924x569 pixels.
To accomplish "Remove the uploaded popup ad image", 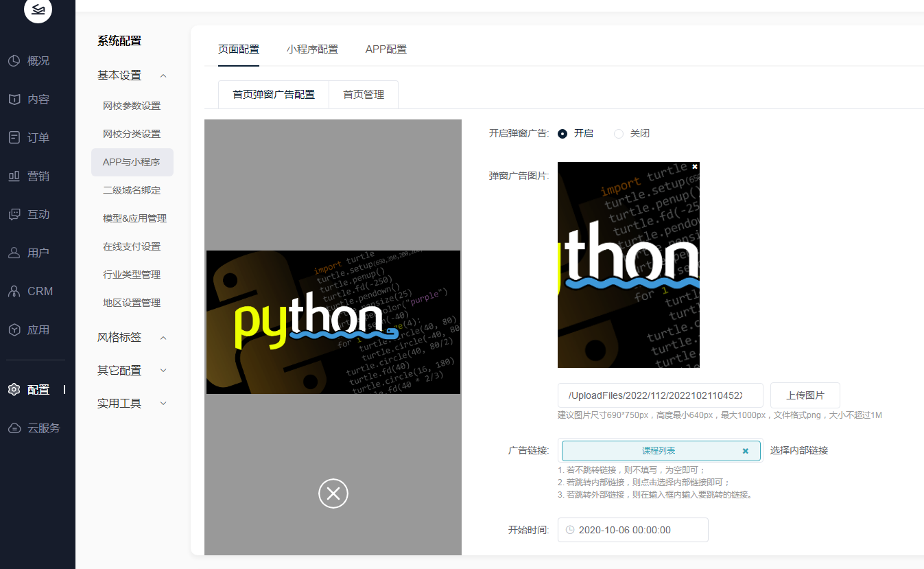I will [694, 167].
